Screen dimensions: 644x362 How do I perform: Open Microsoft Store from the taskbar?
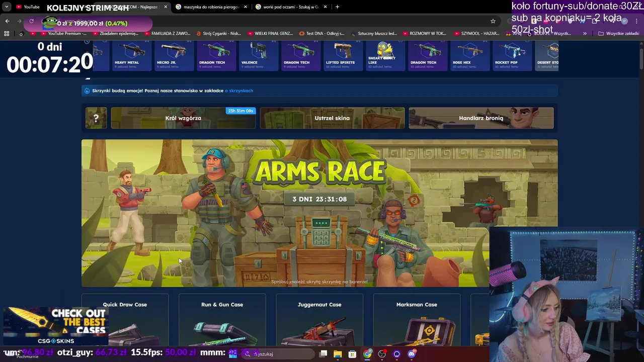click(x=352, y=354)
